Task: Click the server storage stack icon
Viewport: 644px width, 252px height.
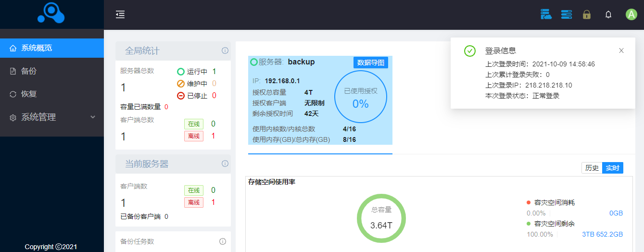Action: tap(567, 14)
